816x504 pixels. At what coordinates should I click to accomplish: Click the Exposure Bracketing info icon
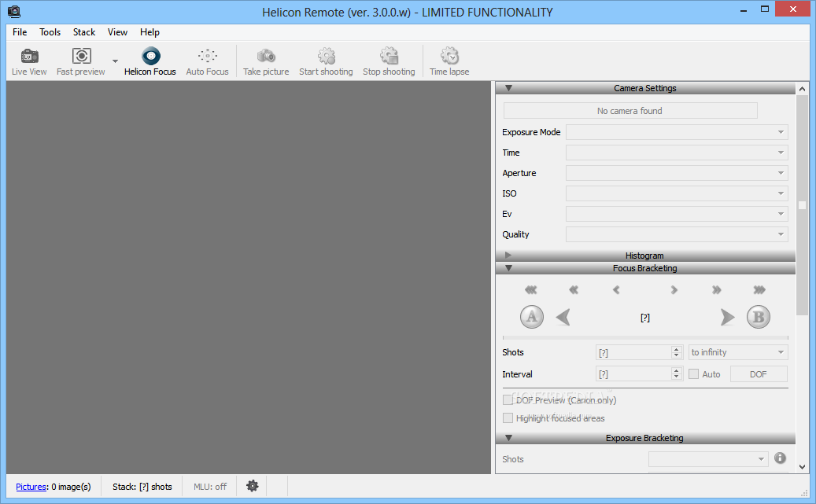(780, 458)
